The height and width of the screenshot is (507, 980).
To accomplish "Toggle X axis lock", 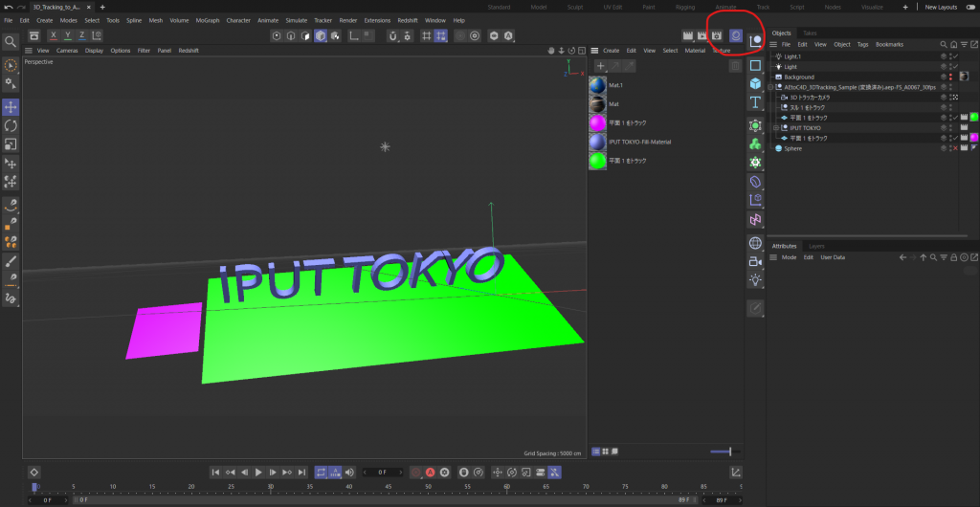I will 54,35.
